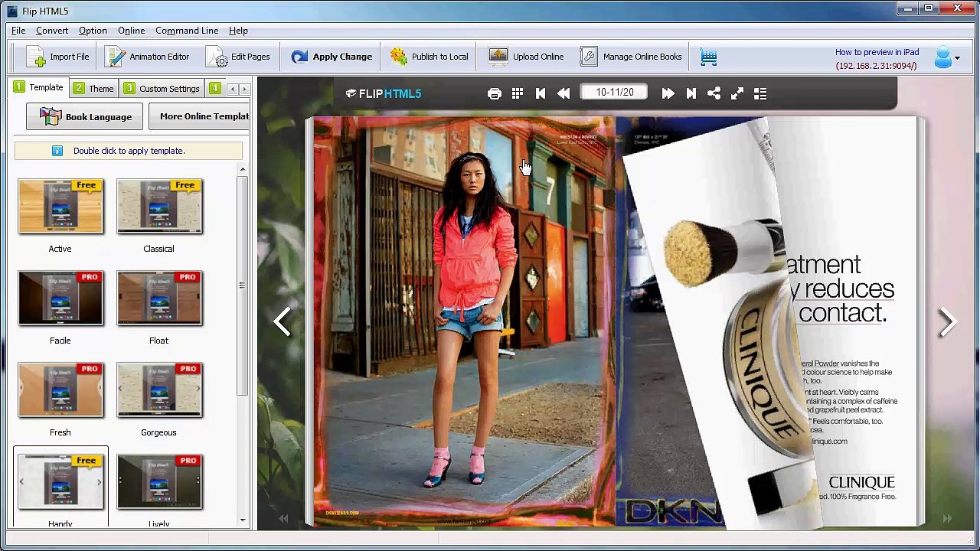Open the table of contents list icon

(760, 93)
